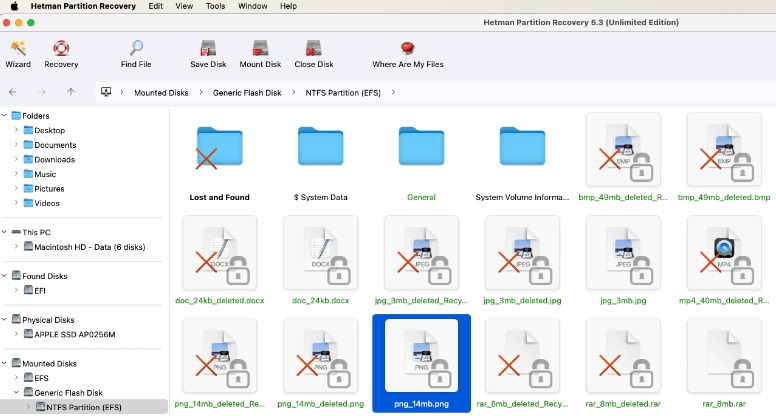This screenshot has height=416, width=776.
Task: Click the Close Disk toolbar icon
Action: click(x=314, y=48)
